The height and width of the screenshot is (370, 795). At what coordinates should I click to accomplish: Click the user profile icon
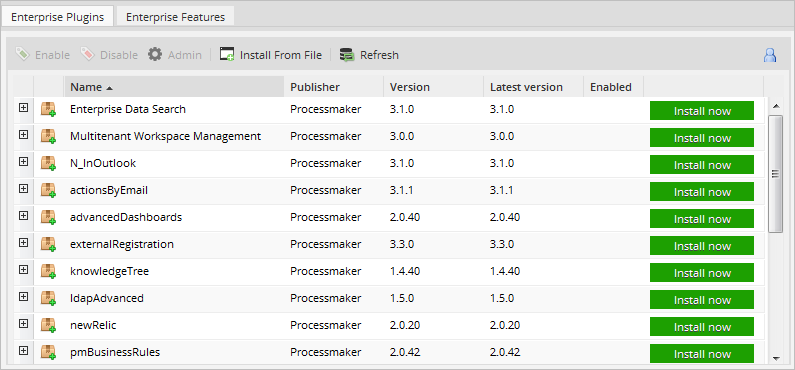[x=770, y=55]
